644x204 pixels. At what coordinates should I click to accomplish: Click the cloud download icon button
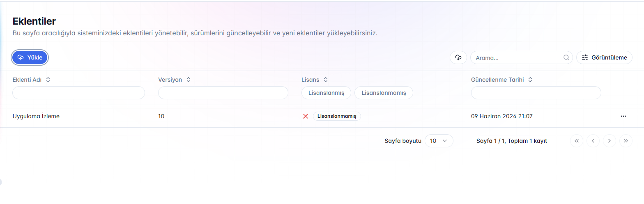458,57
